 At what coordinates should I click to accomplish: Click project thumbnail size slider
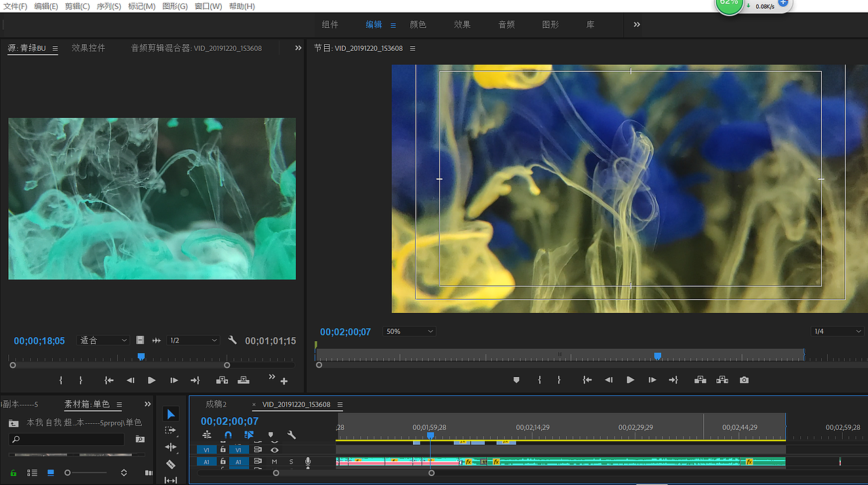tap(87, 473)
